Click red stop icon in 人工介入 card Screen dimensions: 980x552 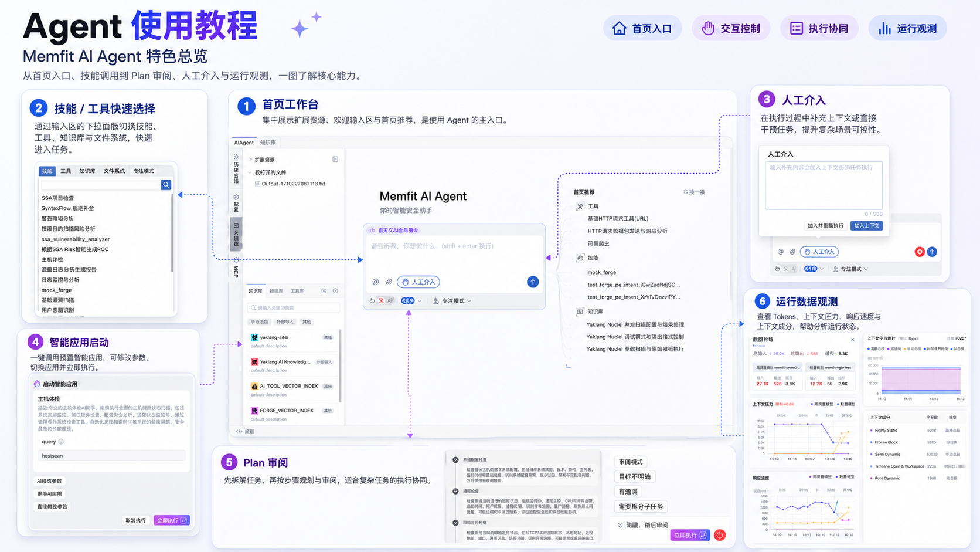tap(920, 252)
